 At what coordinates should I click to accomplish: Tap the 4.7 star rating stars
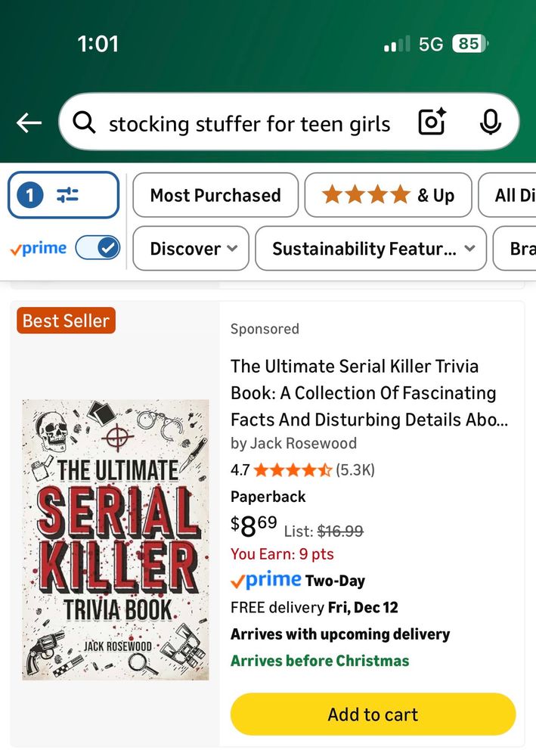pyautogui.click(x=293, y=470)
